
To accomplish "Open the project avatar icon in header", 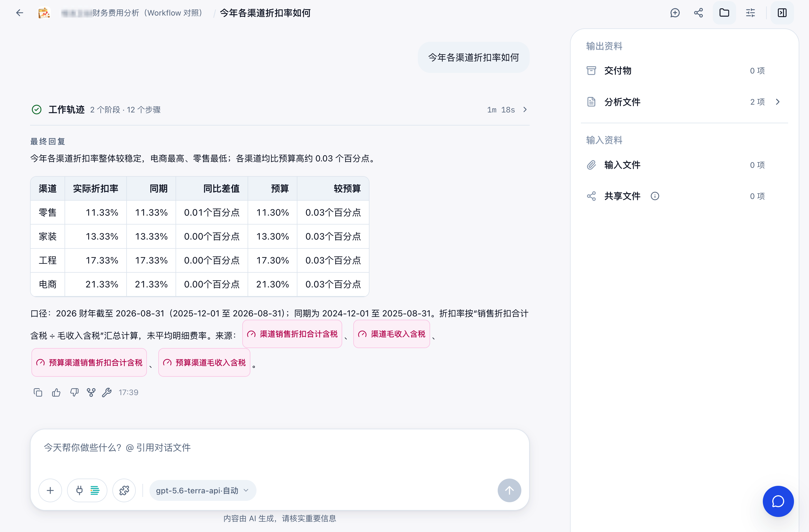I will tap(44, 13).
